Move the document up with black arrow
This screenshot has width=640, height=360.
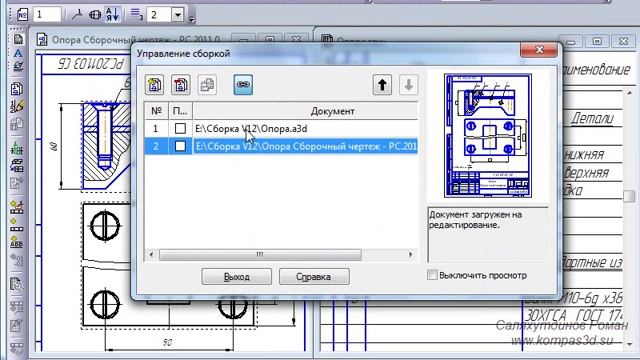pyautogui.click(x=382, y=84)
